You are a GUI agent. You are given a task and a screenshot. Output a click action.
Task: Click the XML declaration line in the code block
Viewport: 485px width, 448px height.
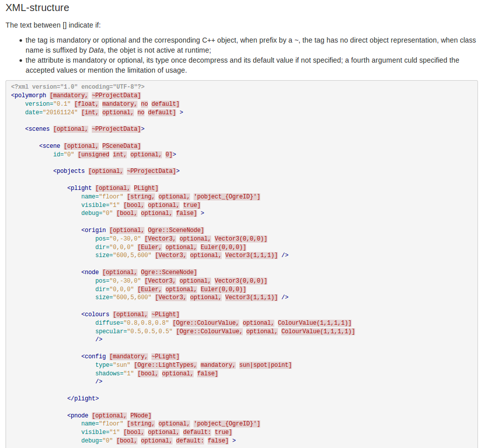[x=77, y=87]
